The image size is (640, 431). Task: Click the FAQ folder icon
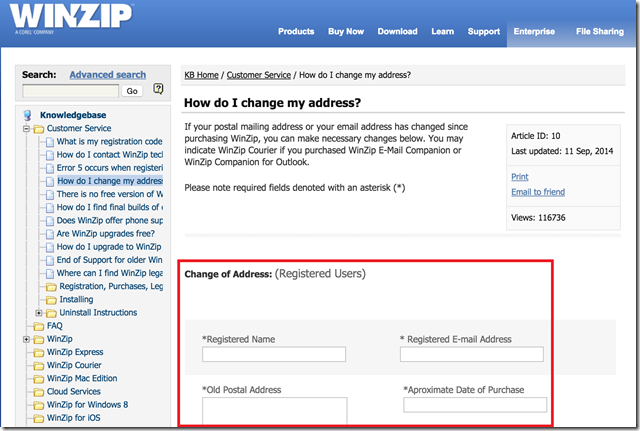pos(39,326)
